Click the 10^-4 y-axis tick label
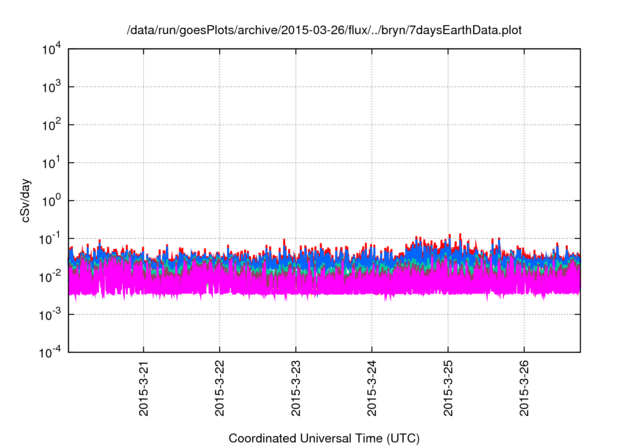This screenshot has width=640, height=448. pyautogui.click(x=50, y=352)
